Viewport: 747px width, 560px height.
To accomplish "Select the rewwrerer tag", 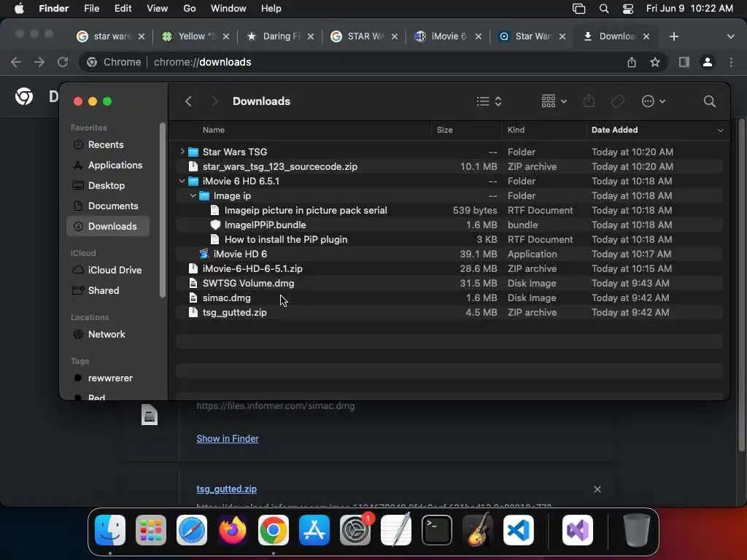I will [x=108, y=378].
